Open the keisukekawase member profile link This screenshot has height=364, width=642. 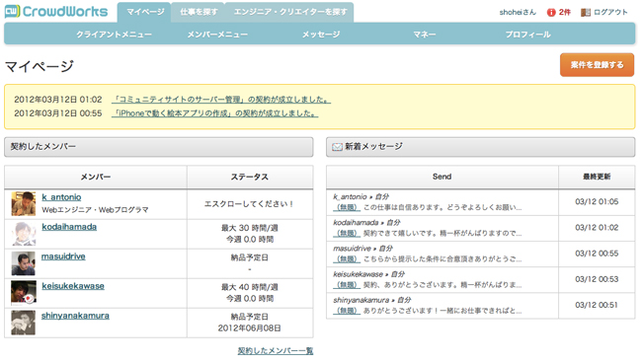[x=73, y=286]
